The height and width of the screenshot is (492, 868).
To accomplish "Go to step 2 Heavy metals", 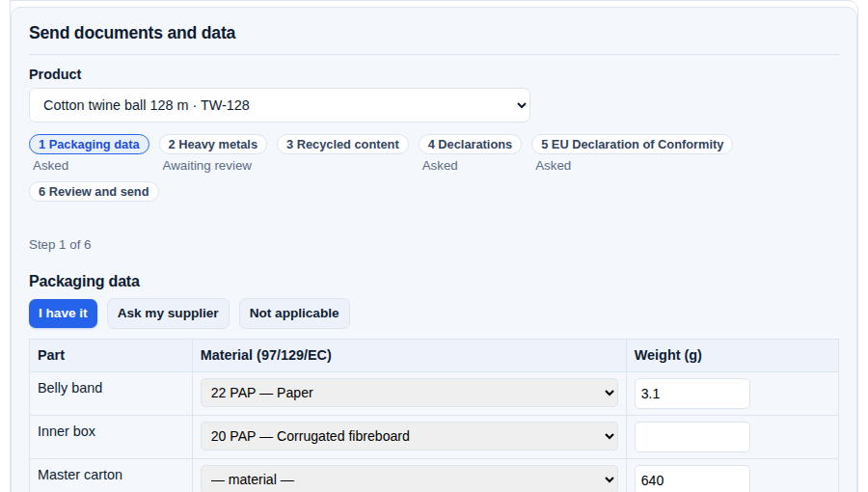I will tap(213, 145).
